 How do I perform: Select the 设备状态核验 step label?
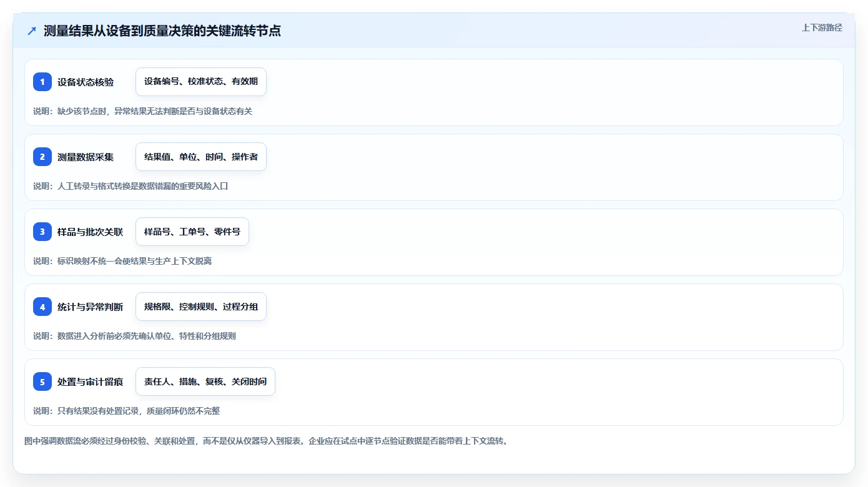click(86, 82)
